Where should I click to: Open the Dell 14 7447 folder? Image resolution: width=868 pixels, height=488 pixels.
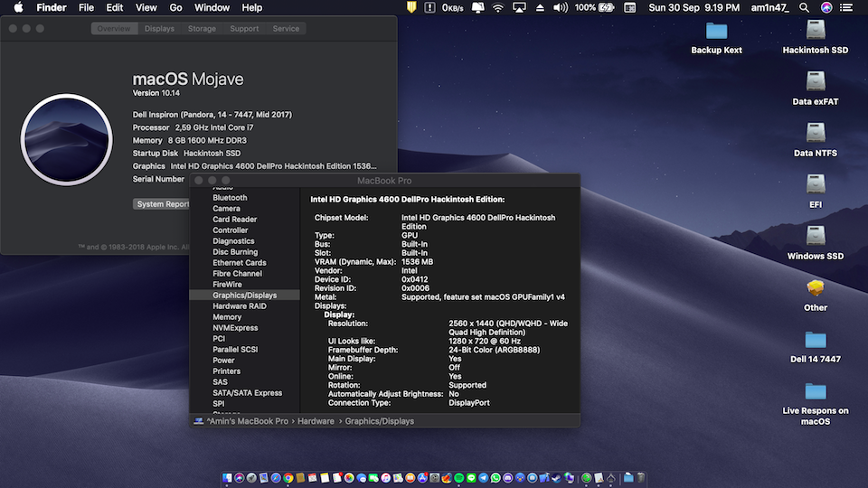[x=815, y=341]
